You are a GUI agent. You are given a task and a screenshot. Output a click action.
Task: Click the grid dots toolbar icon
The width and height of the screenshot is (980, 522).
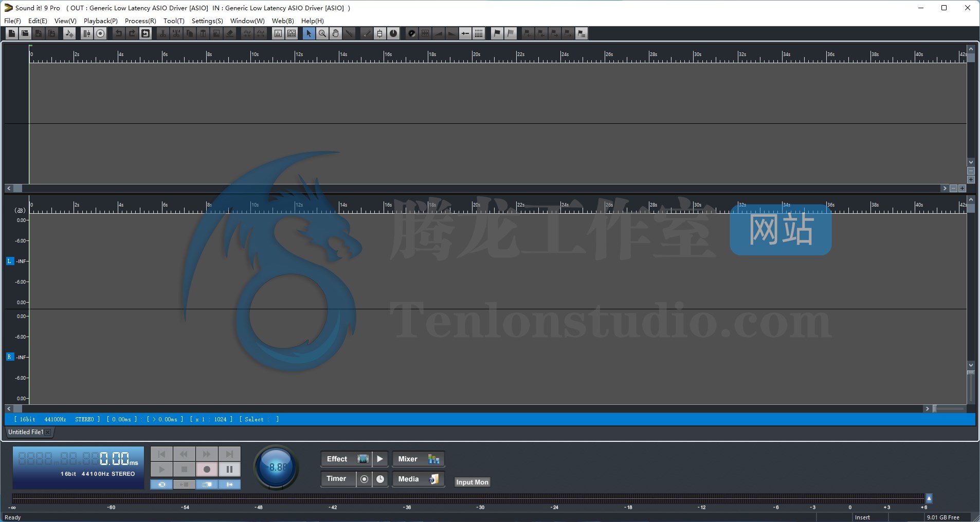[479, 33]
